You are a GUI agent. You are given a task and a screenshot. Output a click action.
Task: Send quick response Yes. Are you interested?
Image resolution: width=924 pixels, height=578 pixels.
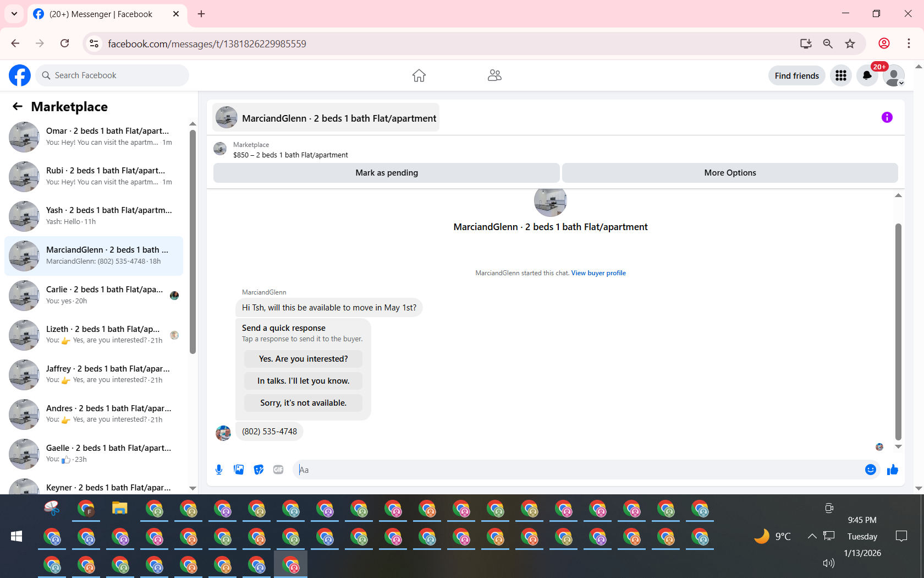pos(303,359)
